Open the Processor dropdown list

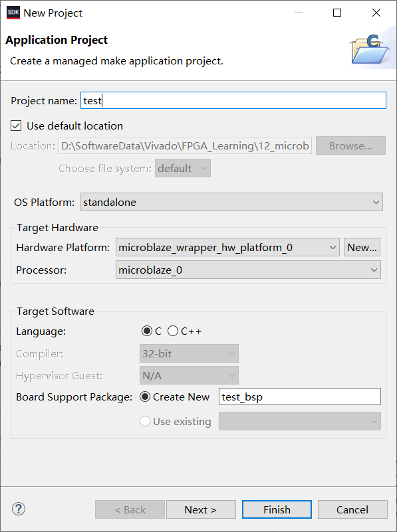point(248,270)
